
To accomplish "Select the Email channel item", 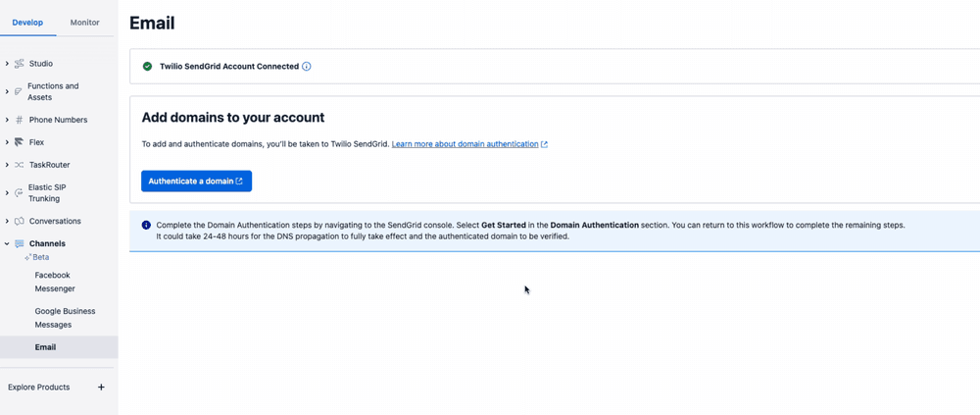I will tap(59, 347).
